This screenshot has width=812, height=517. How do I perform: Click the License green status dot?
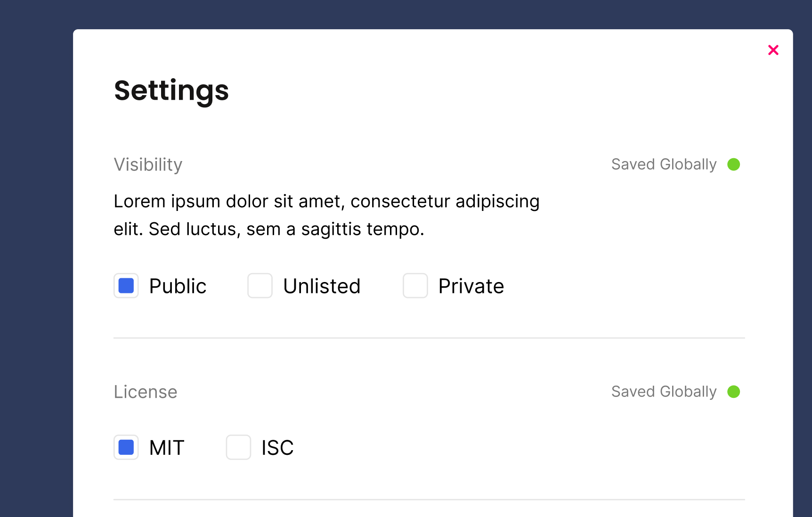tap(733, 392)
